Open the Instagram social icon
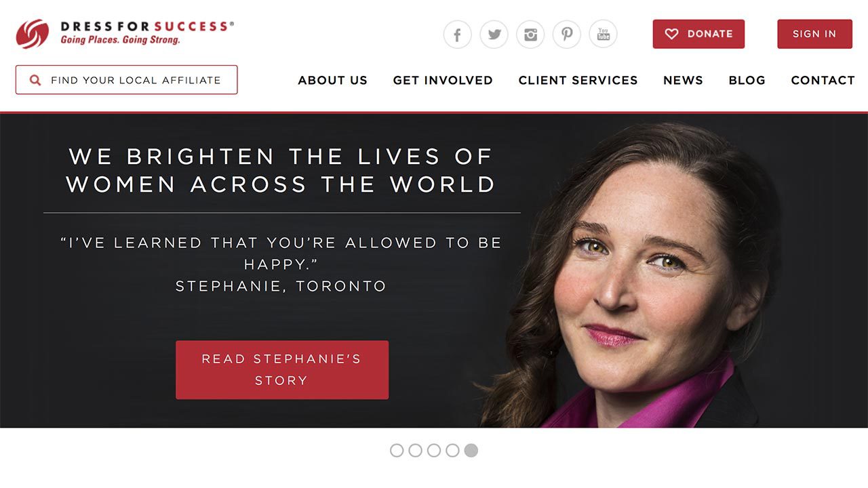Viewport: 868px width, 488px height. click(530, 34)
